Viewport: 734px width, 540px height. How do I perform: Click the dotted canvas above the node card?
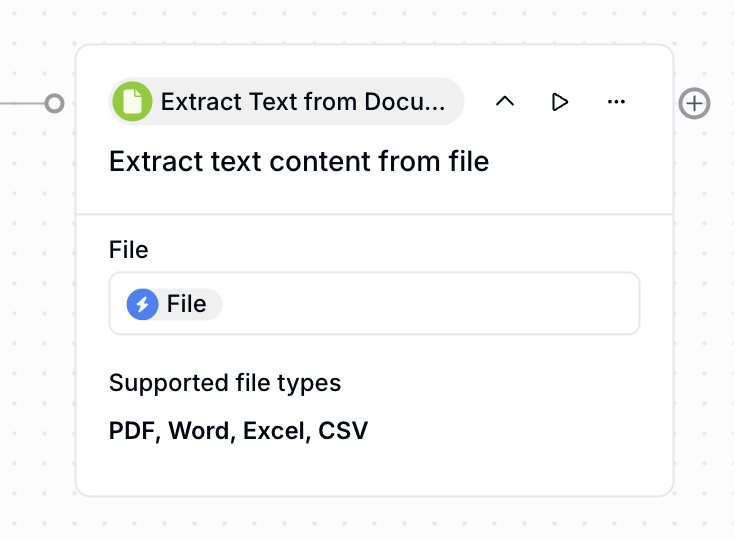coord(374,20)
